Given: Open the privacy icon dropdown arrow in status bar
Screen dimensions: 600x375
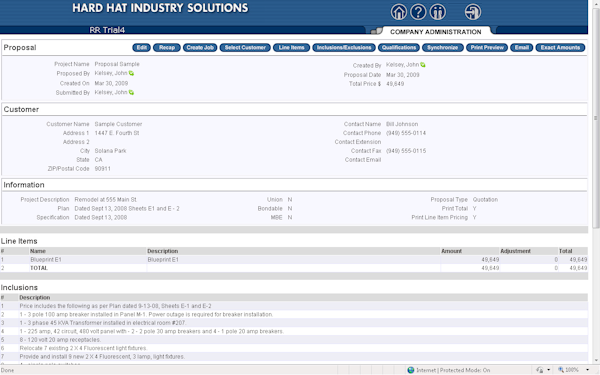Looking at the screenshot, I should pyautogui.click(x=548, y=370).
